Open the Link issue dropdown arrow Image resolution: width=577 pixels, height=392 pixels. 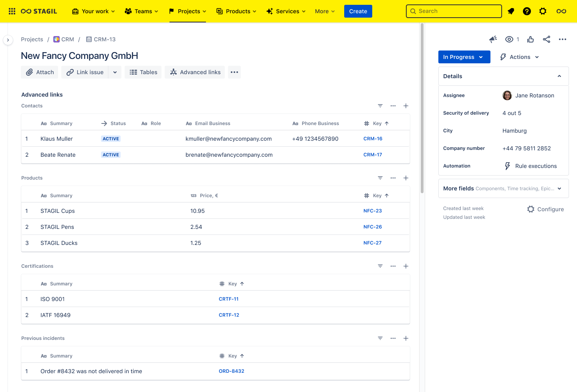(x=115, y=72)
